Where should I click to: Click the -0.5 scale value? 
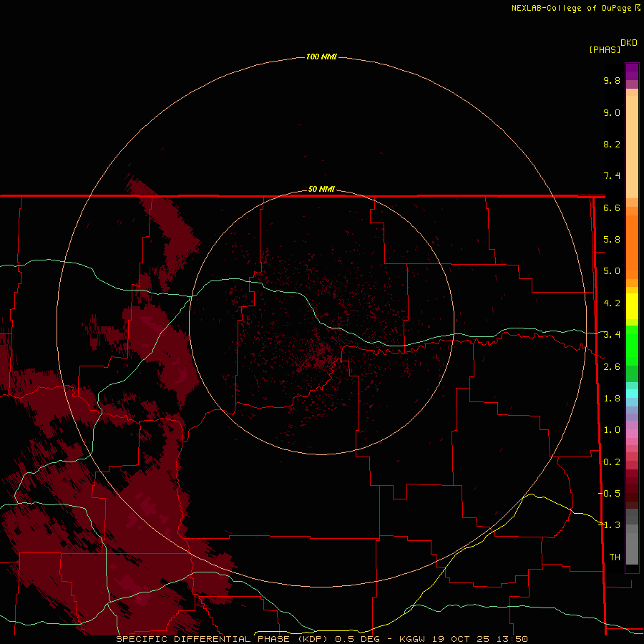click(609, 494)
